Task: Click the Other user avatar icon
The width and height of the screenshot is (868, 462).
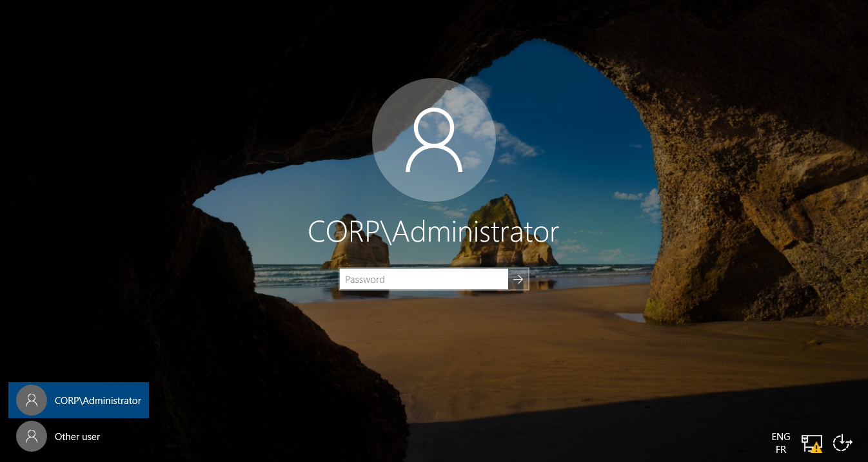Action: click(32, 436)
